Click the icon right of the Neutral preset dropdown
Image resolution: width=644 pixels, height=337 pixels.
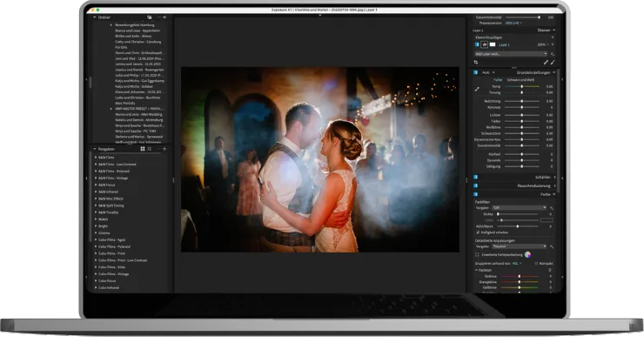pos(552,246)
